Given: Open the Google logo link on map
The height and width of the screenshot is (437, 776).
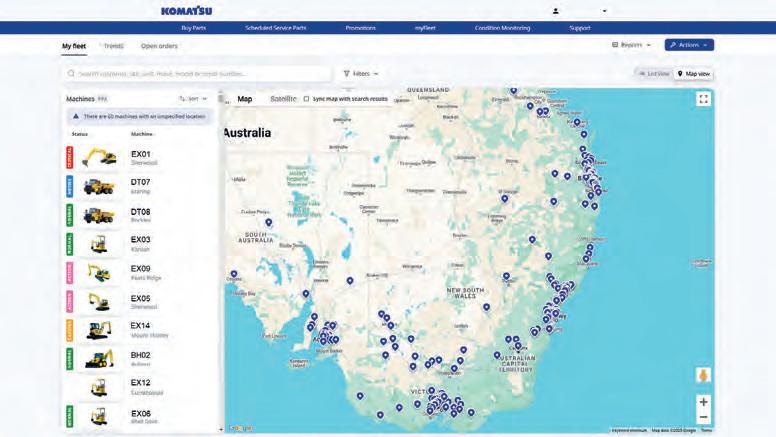Looking at the screenshot, I should (x=241, y=428).
